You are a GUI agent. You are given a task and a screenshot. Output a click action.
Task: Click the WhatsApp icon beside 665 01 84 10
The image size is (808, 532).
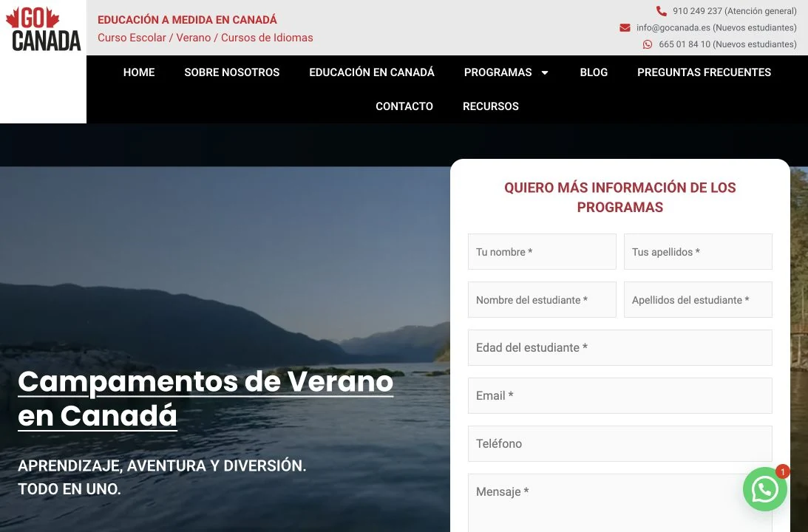(x=648, y=44)
